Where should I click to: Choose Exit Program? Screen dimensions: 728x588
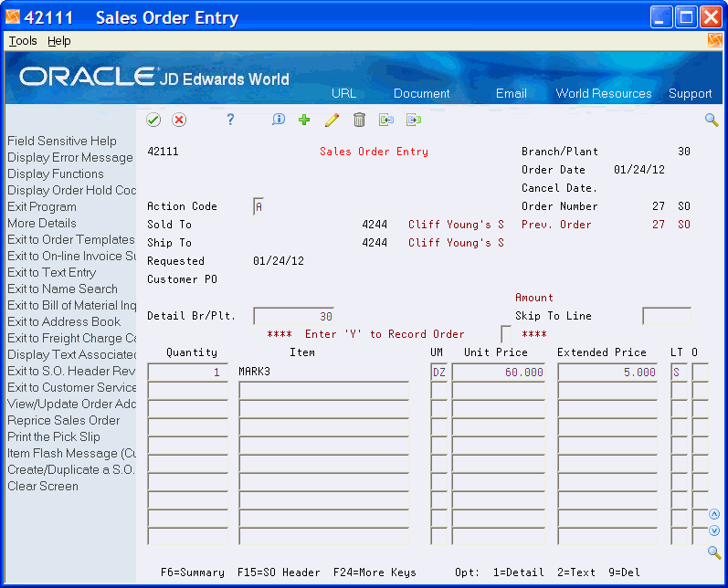pyautogui.click(x=42, y=207)
